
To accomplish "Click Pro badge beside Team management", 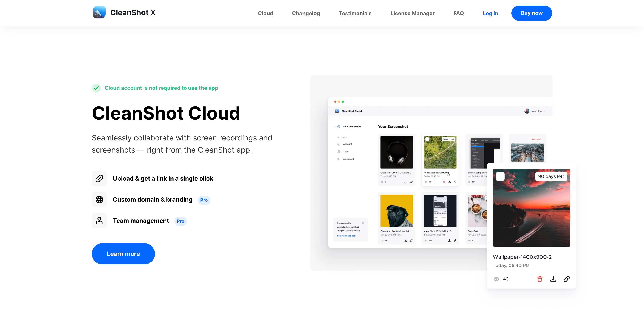I will click(x=181, y=221).
